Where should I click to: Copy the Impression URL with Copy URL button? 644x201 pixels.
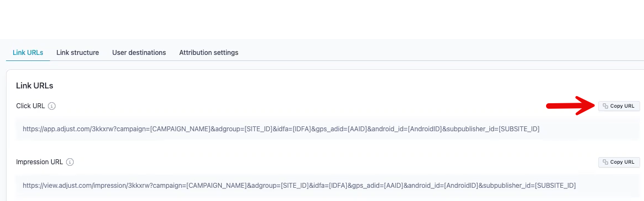point(619,162)
